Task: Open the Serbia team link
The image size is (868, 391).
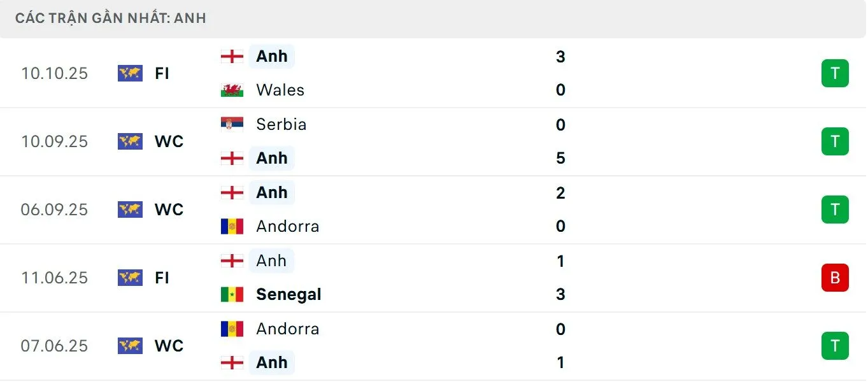Action: click(x=281, y=124)
